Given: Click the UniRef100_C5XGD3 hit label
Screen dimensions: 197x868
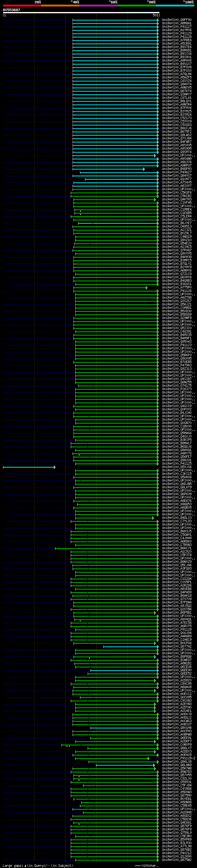Looking at the screenshot, I should pyautogui.click(x=176, y=125).
